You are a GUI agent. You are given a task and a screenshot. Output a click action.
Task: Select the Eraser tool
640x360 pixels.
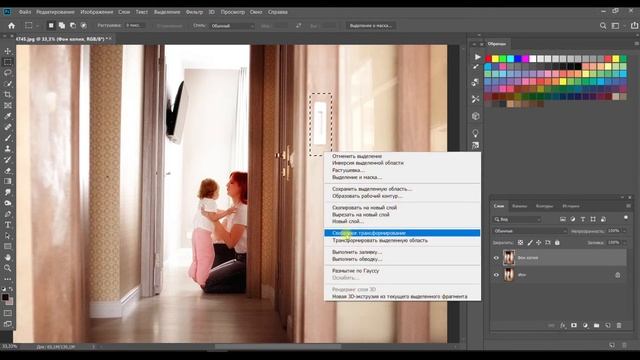(8, 171)
